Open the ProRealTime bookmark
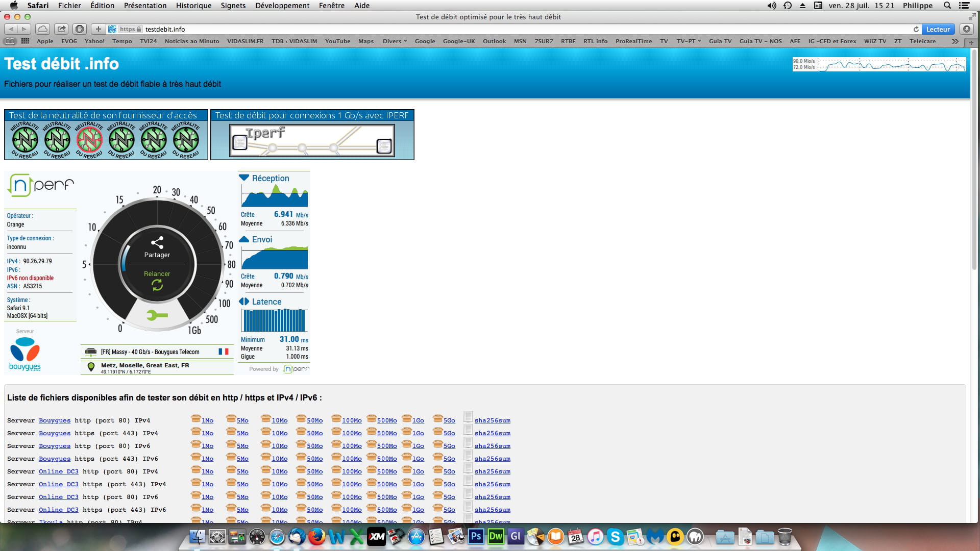Screen dimensions: 980x551 633,41
